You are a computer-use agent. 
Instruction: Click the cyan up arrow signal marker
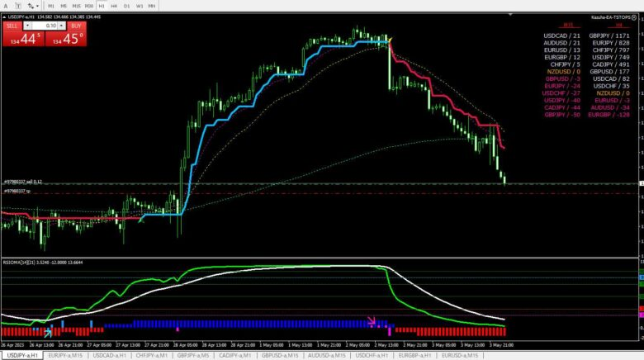tap(48, 333)
